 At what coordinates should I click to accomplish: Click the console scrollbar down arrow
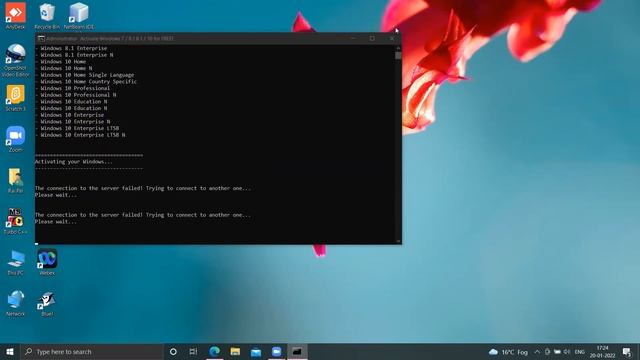click(x=398, y=241)
